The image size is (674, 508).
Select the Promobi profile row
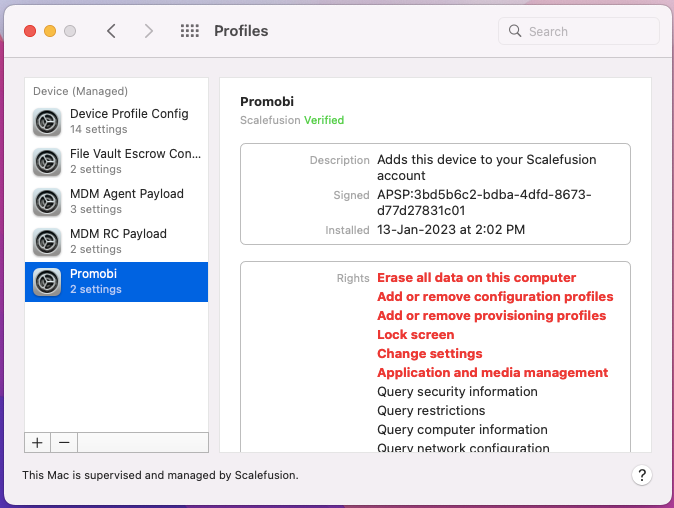[x=116, y=282]
